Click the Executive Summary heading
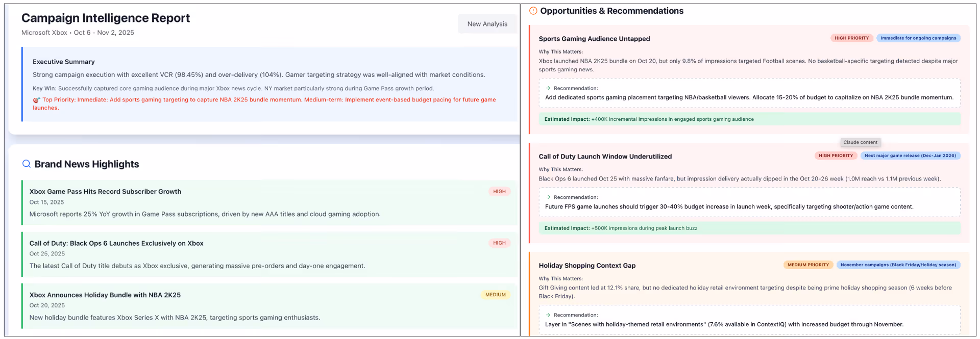 click(64, 62)
